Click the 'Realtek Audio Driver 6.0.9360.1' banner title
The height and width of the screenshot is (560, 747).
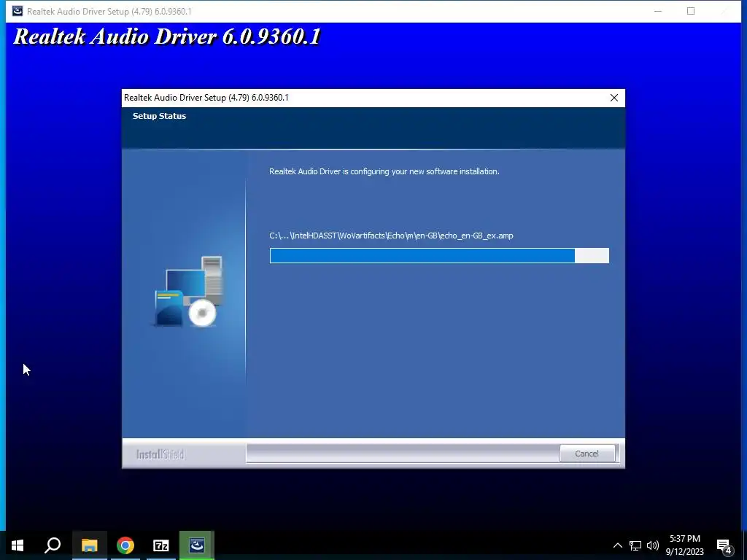pyautogui.click(x=167, y=36)
